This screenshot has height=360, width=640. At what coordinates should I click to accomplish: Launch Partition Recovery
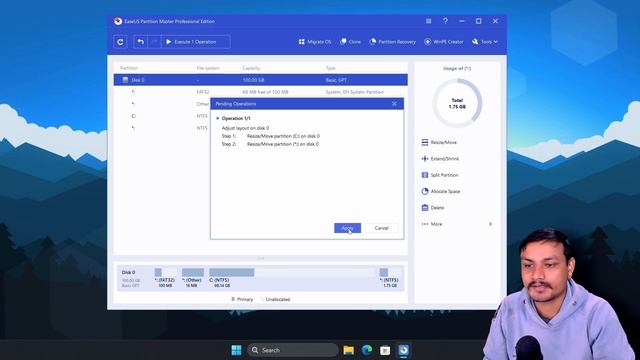pyautogui.click(x=393, y=42)
